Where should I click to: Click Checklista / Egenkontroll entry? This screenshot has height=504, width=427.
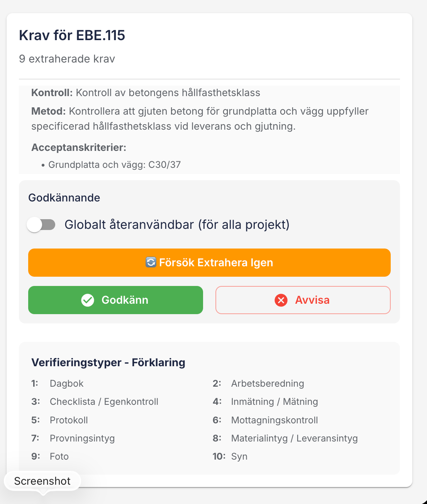coord(104,402)
